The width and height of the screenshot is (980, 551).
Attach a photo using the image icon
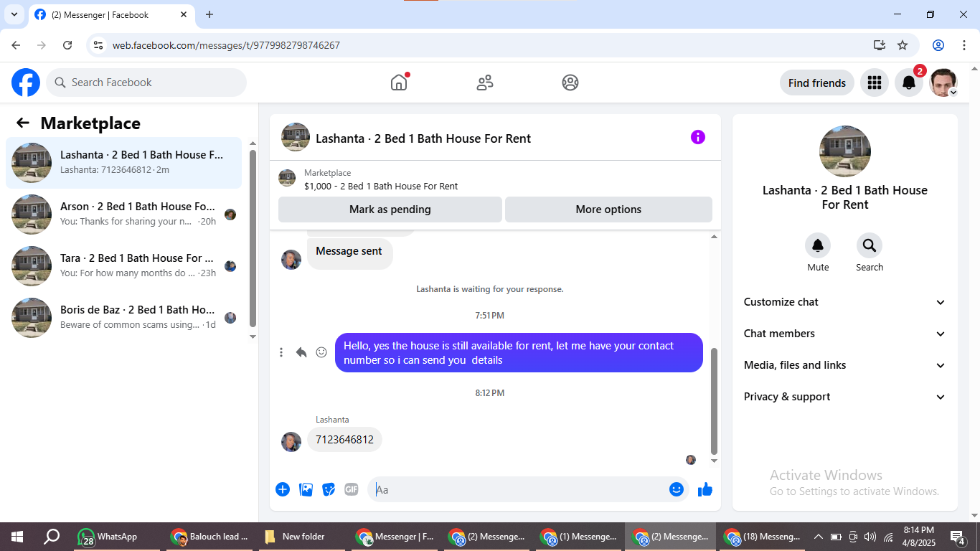pyautogui.click(x=306, y=489)
